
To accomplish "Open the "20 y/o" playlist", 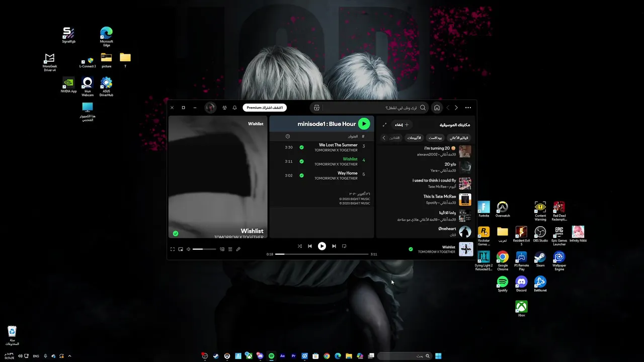I will coord(425,167).
